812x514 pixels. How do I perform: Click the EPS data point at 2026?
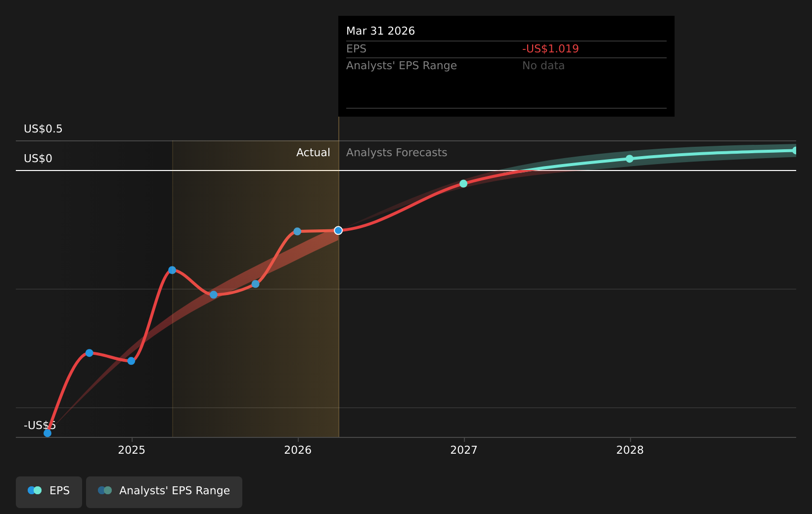coord(297,231)
